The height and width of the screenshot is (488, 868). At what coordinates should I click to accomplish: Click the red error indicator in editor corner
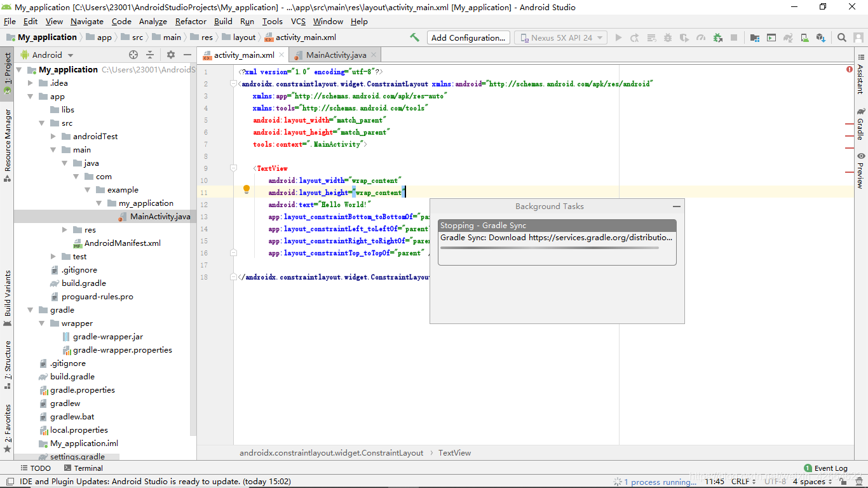pos(850,69)
